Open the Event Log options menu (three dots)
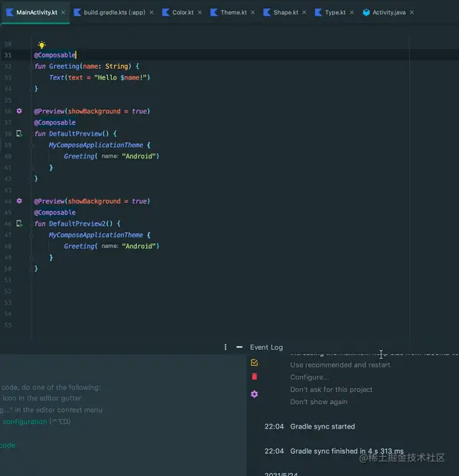The height and width of the screenshot is (476, 459). pos(226,347)
